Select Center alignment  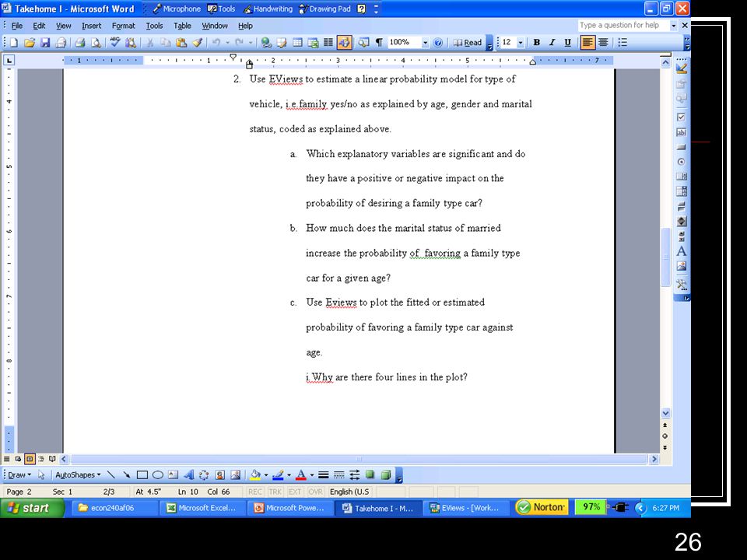[603, 42]
